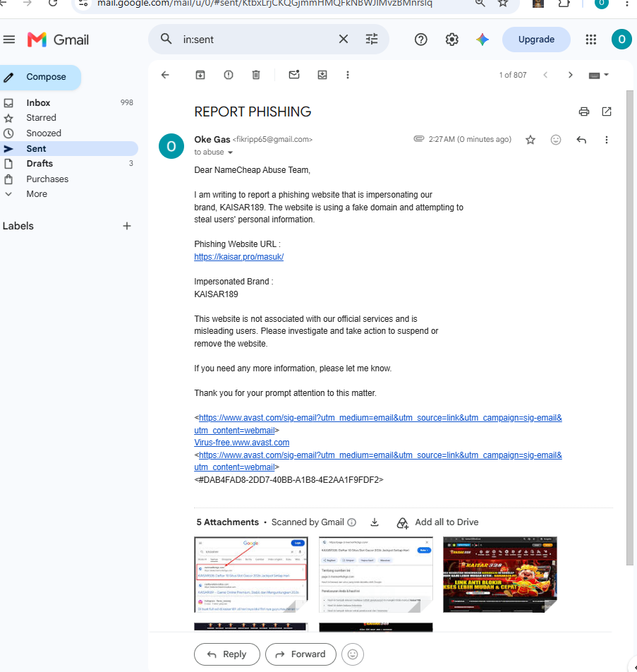The image size is (637, 672).
Task: Click sender name Oke Gas
Action: [212, 139]
